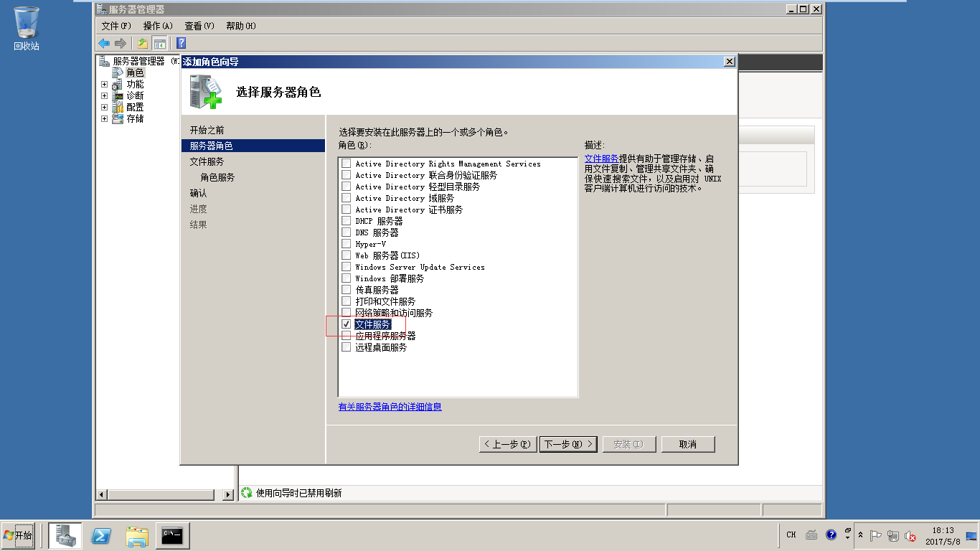Enable the DNS 服务器 role checkbox
Image resolution: width=980 pixels, height=551 pixels.
347,232
